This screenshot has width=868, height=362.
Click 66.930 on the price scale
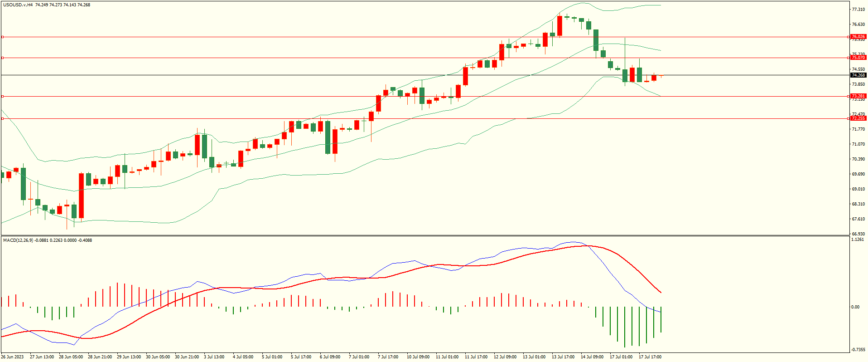(x=858, y=234)
